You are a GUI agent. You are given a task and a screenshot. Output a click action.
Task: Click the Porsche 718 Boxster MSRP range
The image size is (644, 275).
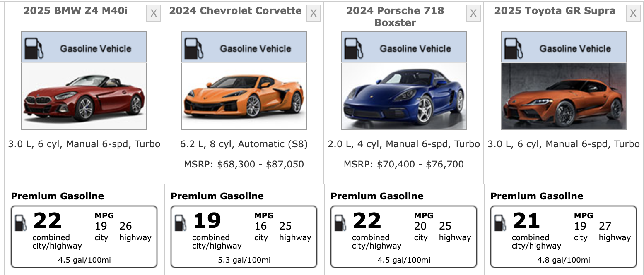[404, 164]
